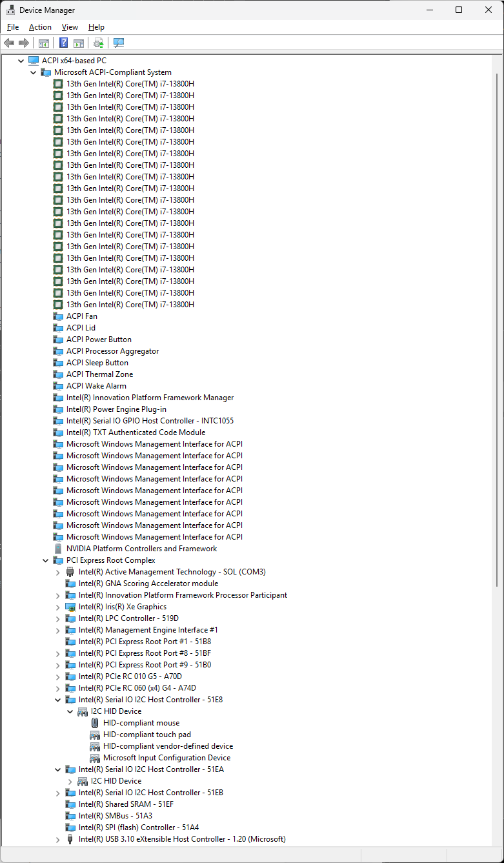
Task: Click Scan for hardware changes icon
Action: click(x=119, y=43)
